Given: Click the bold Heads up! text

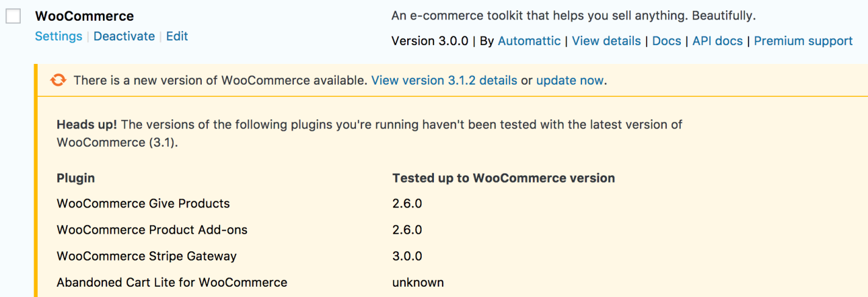Looking at the screenshot, I should [x=87, y=125].
